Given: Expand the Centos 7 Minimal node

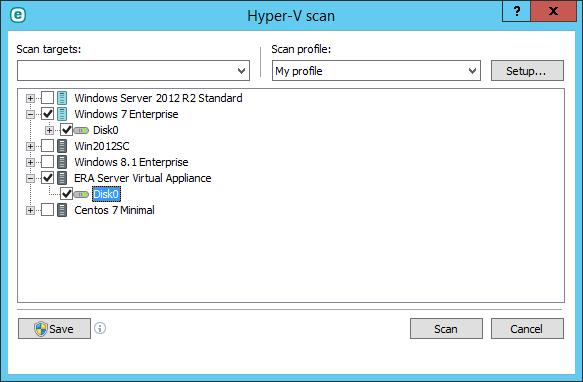Looking at the screenshot, I should tap(30, 210).
